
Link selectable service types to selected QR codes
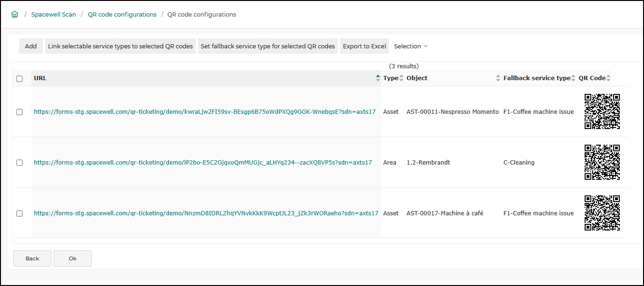[121, 46]
